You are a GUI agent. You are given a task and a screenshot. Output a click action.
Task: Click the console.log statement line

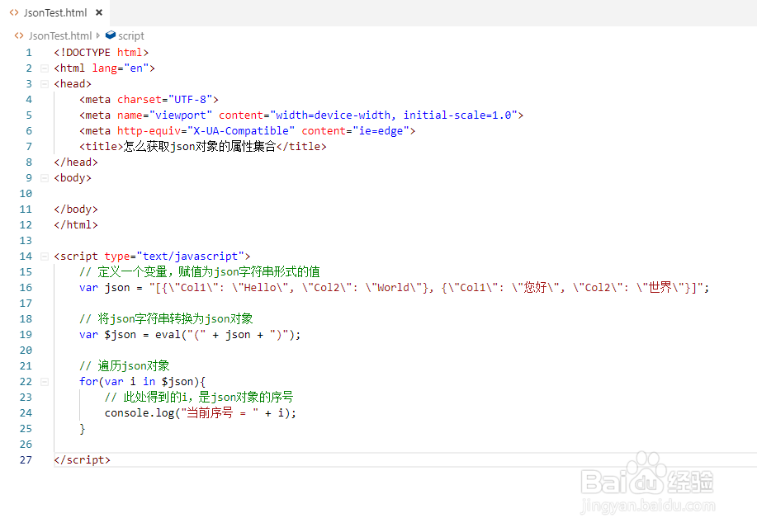tap(201, 413)
